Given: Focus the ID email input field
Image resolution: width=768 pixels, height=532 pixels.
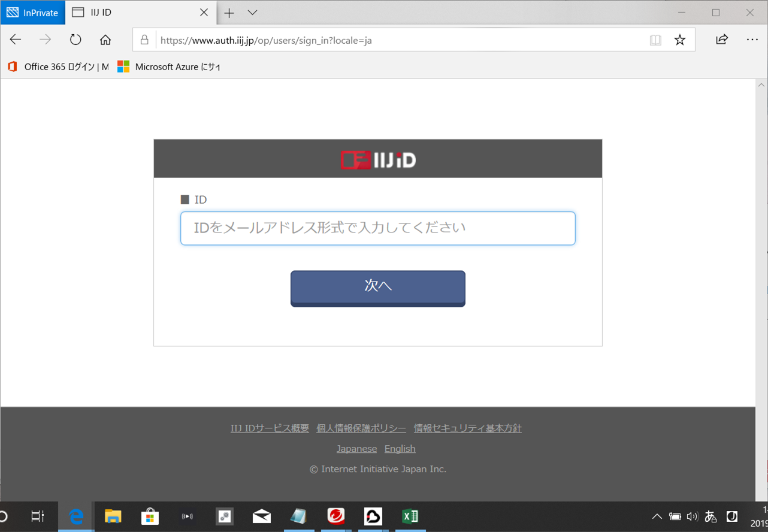Looking at the screenshot, I should point(378,228).
